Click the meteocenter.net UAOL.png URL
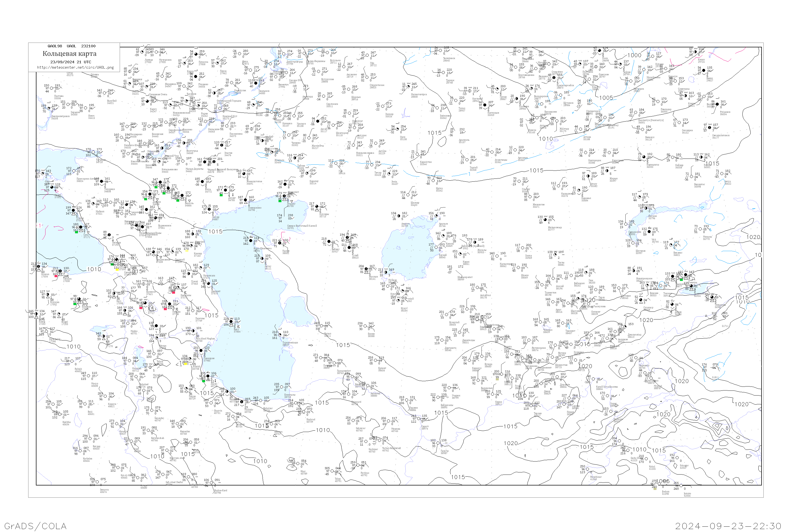The height and width of the screenshot is (532, 798). (x=75, y=68)
